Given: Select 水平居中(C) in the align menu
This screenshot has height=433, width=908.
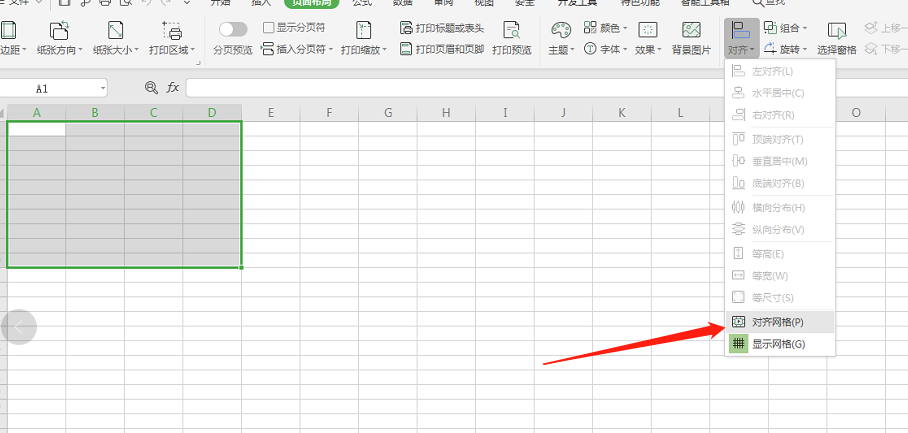Looking at the screenshot, I should 779,93.
